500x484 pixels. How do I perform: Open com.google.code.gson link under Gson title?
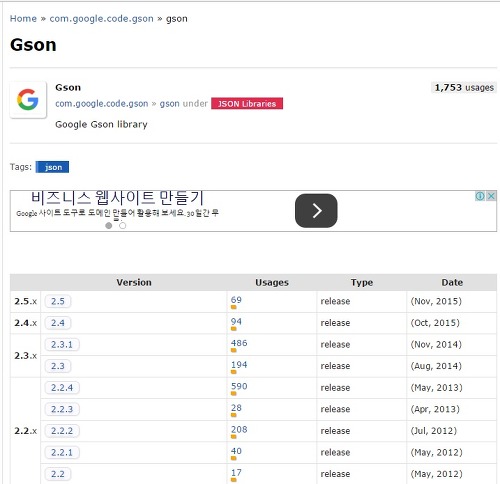(102, 104)
